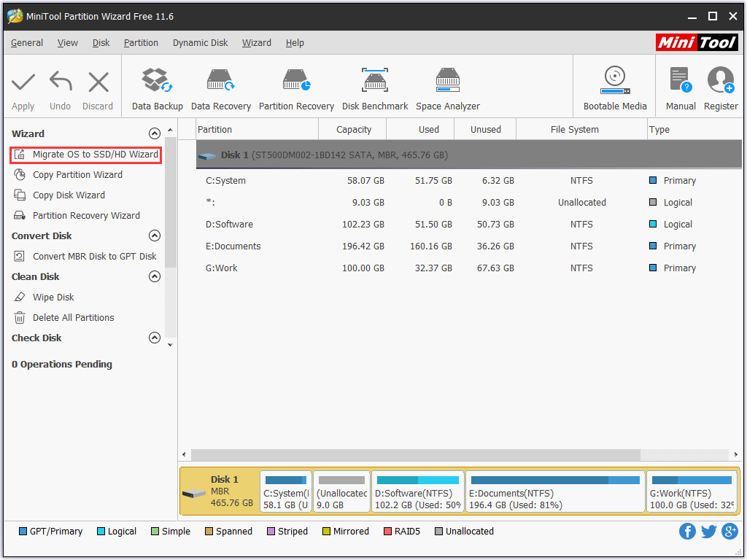Image resolution: width=747 pixels, height=560 pixels.
Task: Click the MiniTool logo
Action: (697, 42)
